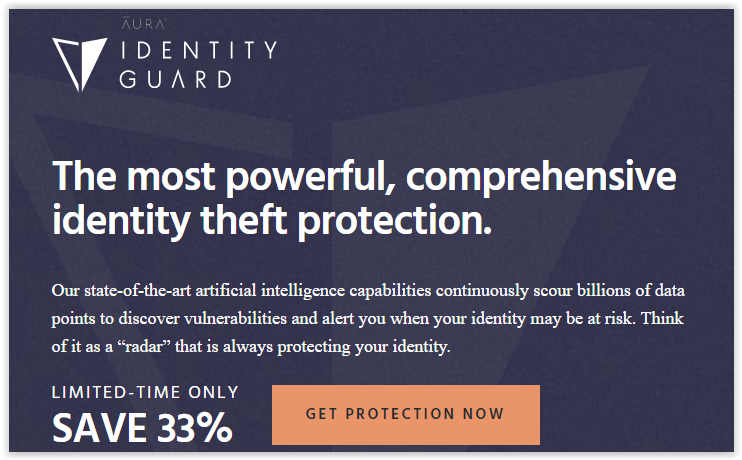Click the GUARD wordmark in the logo
The image size is (742, 460).
click(x=176, y=79)
